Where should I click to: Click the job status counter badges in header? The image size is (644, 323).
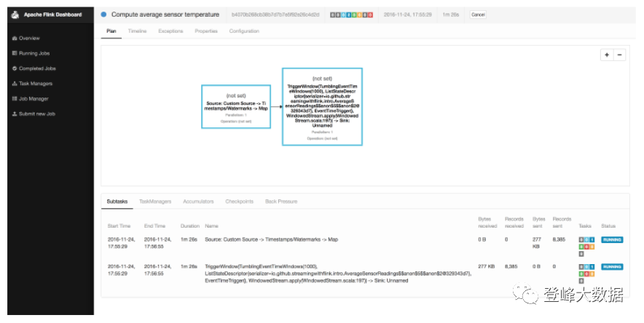tap(352, 15)
